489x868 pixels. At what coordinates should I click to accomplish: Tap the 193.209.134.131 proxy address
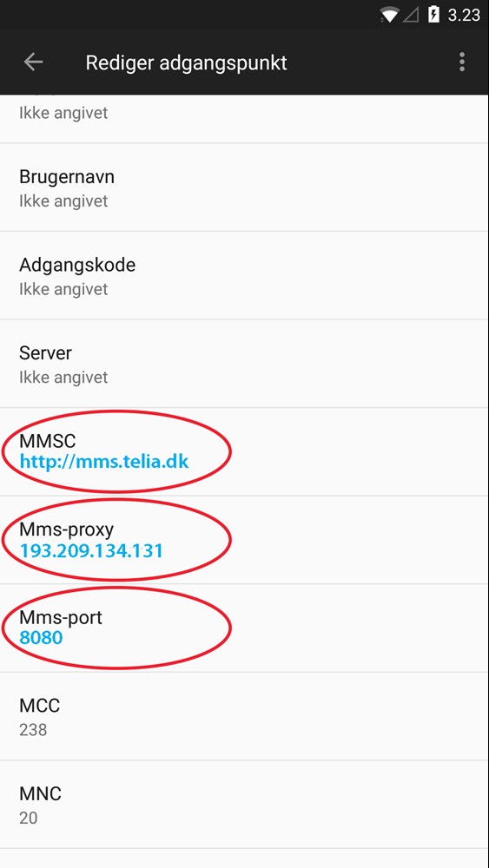point(91,550)
